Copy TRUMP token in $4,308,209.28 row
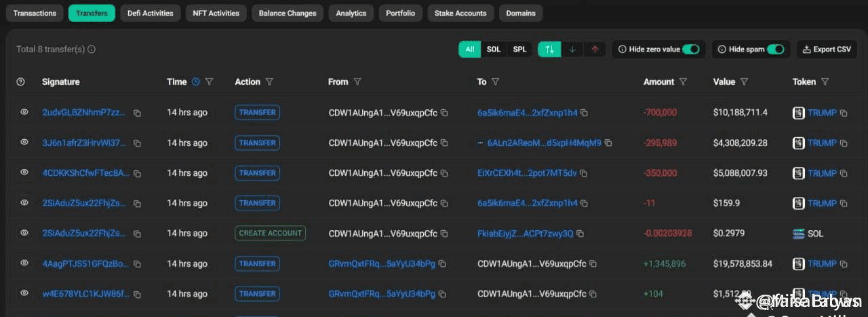The height and width of the screenshot is (317, 868). click(x=844, y=143)
